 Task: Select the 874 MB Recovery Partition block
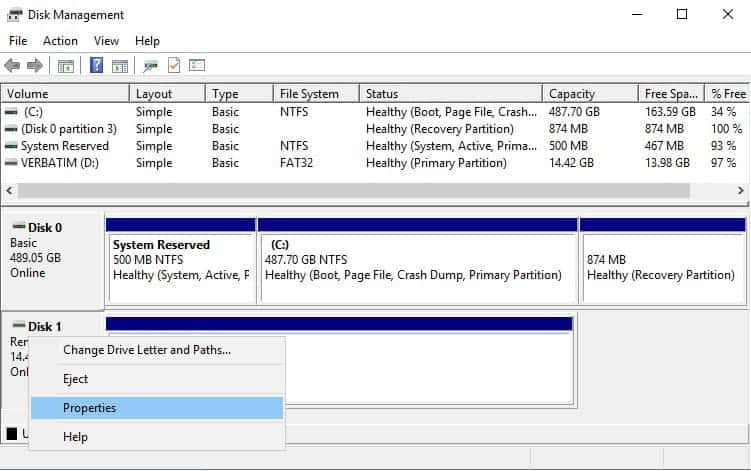pos(662,260)
